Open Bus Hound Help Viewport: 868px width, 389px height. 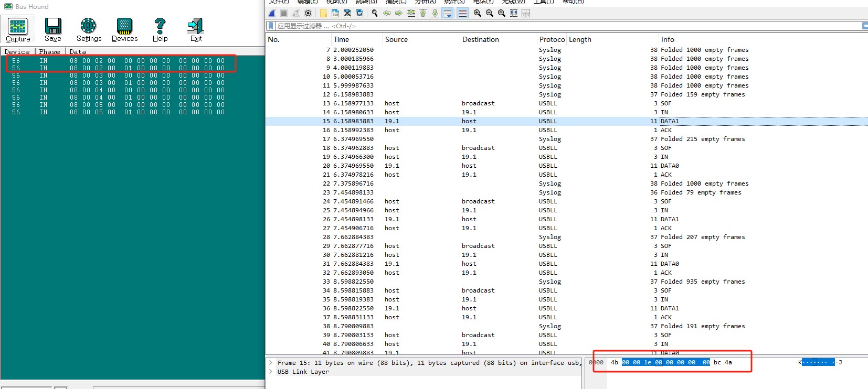[160, 30]
